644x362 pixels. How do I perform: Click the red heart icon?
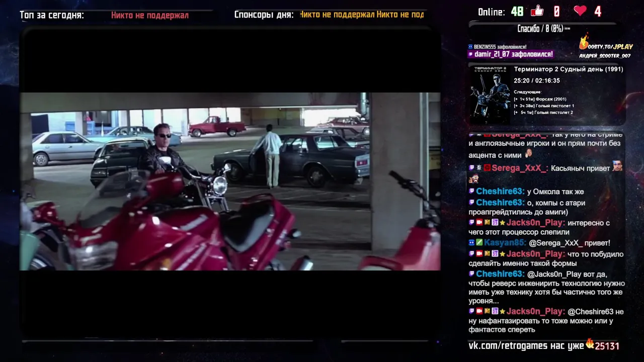pos(580,11)
